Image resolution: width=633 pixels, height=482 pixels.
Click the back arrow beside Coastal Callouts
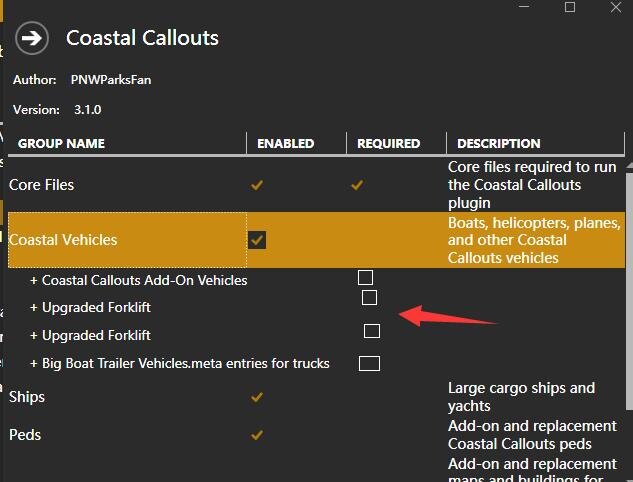click(32, 39)
